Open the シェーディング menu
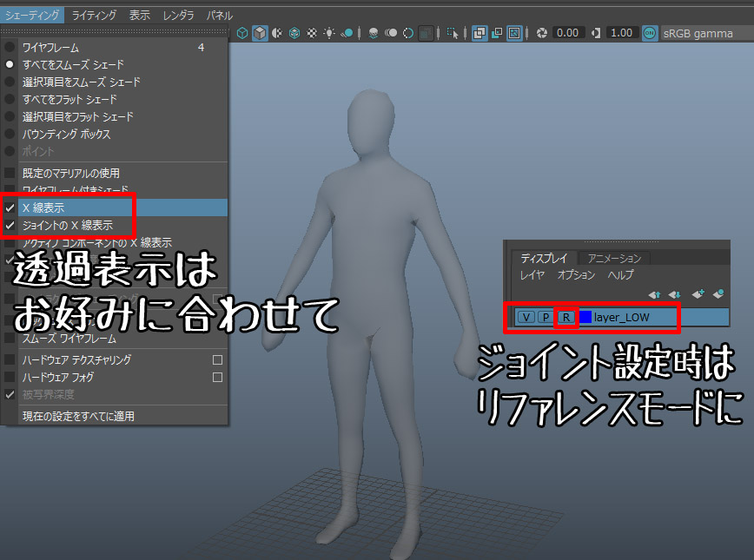Screen dimensions: 754x560 point(32,16)
